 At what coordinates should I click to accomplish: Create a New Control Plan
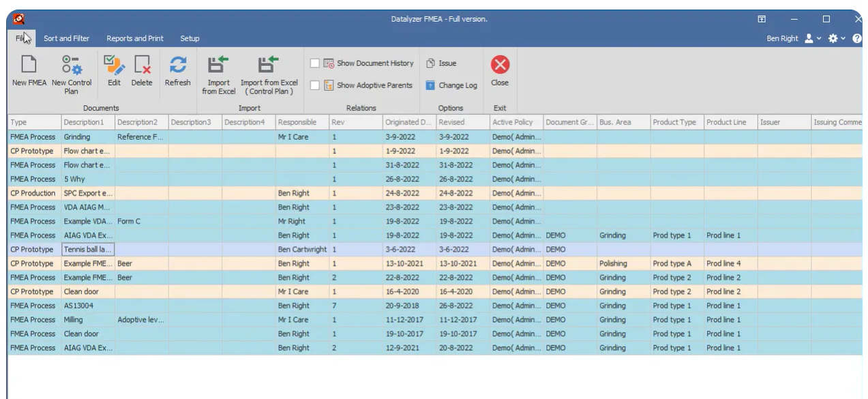[72, 75]
